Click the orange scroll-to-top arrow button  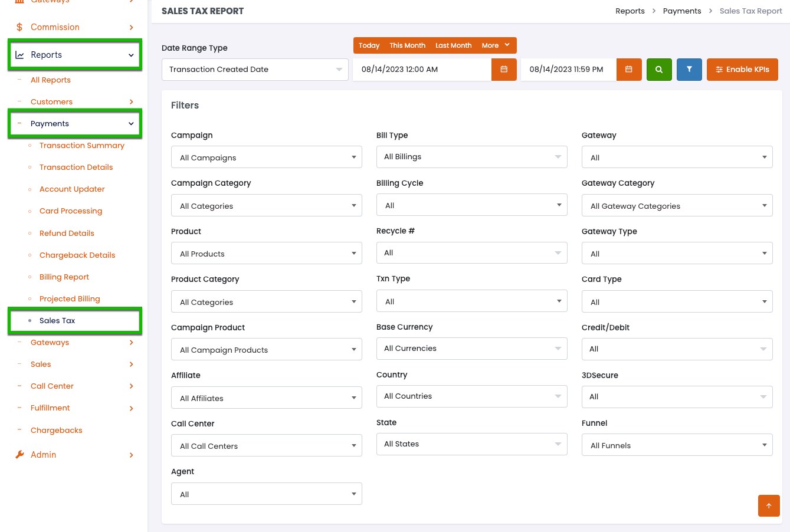pyautogui.click(x=769, y=505)
